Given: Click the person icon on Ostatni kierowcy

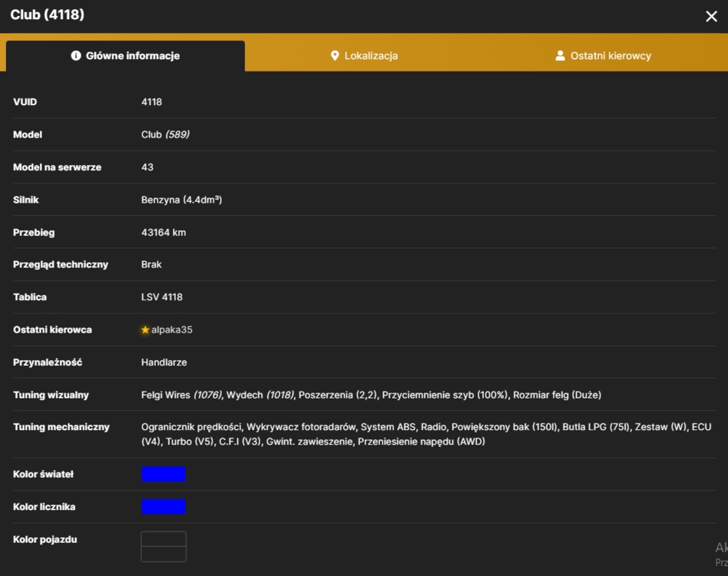Looking at the screenshot, I should (x=560, y=56).
